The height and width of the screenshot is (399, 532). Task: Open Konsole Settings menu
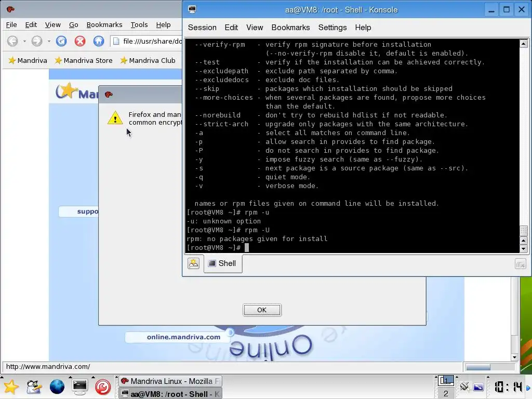point(332,28)
